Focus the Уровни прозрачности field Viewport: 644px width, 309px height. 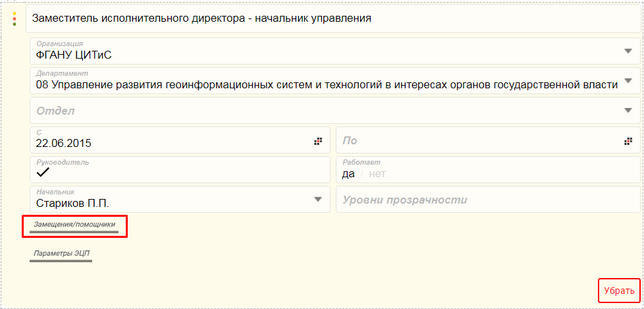coord(487,200)
